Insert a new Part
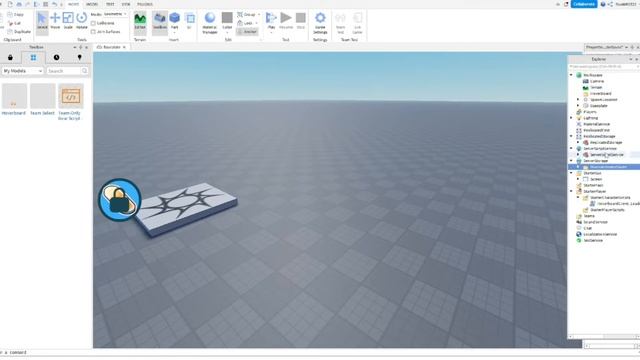640x360 pixels. [175, 21]
